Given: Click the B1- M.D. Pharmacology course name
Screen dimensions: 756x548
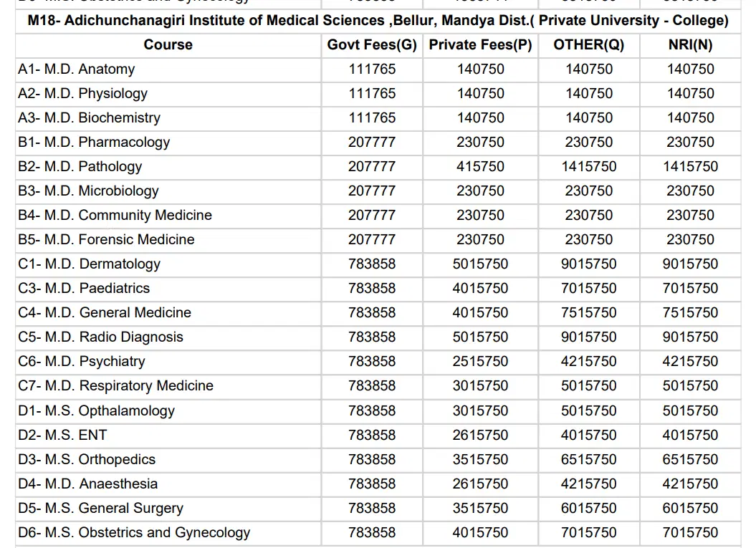Looking at the screenshot, I should point(94,143).
